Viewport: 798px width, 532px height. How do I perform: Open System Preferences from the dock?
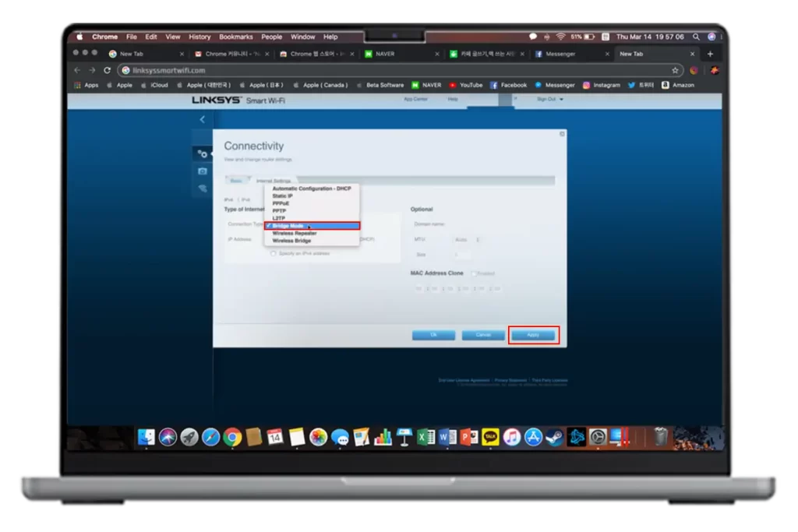(598, 438)
